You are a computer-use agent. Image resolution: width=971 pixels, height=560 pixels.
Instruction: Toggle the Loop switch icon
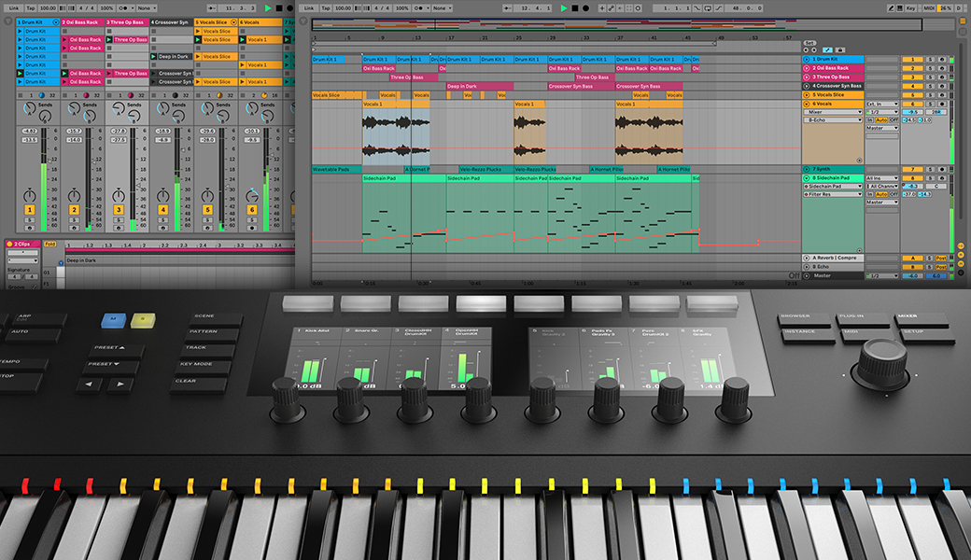pyautogui.click(x=708, y=8)
